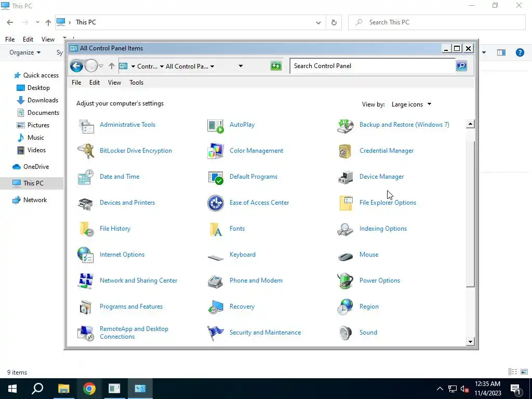Open recent locations dropdown in Control Panel
The height and width of the screenshot is (399, 532).
pos(101,66)
